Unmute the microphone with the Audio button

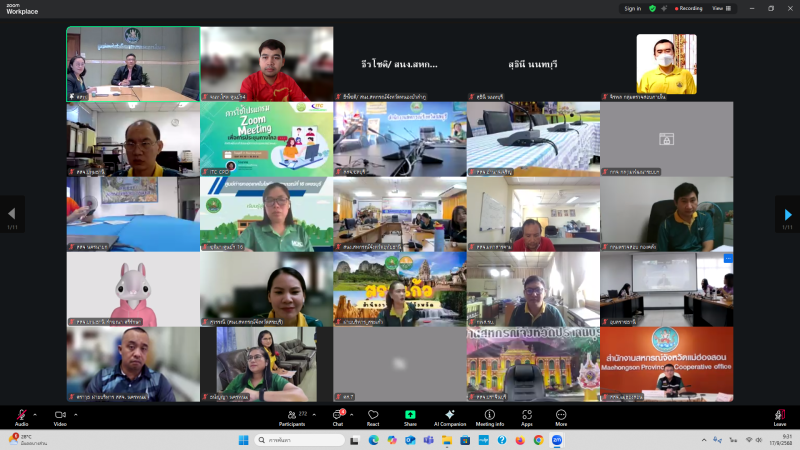click(x=21, y=415)
